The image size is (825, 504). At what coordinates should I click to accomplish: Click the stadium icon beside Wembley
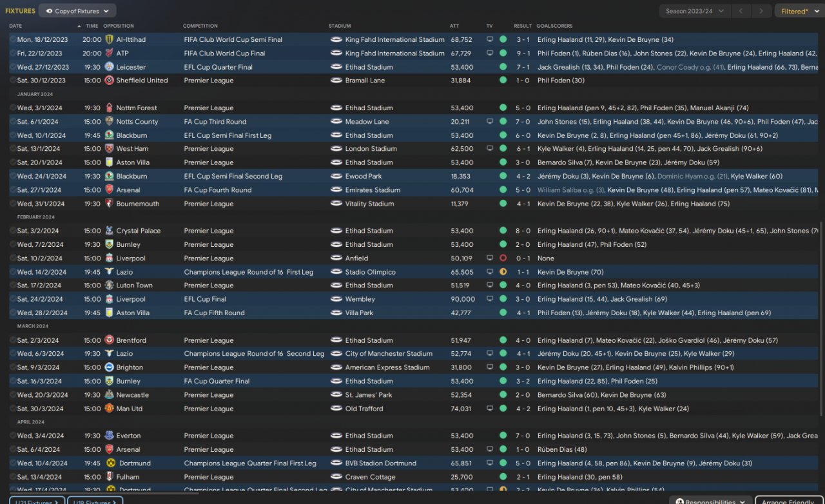point(336,299)
